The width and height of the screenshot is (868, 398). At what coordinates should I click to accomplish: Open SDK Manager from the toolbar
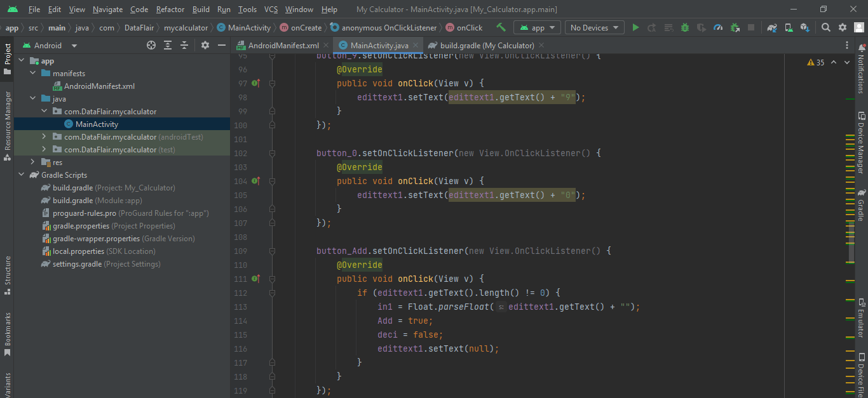click(805, 28)
